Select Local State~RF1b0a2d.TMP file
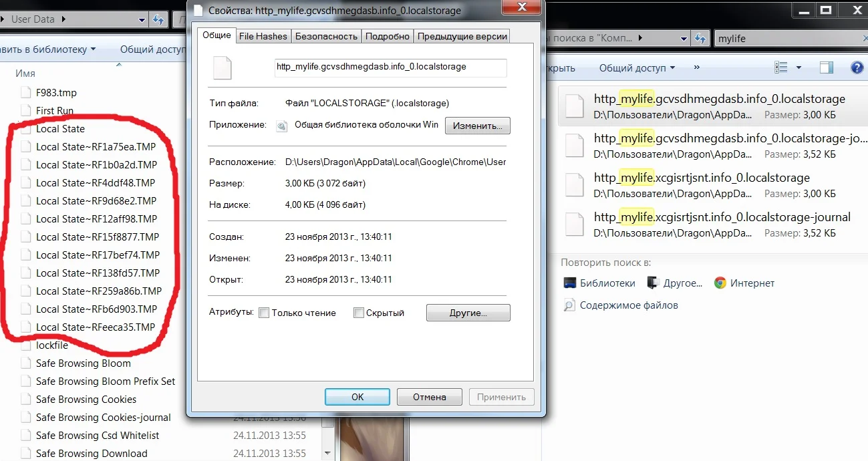 [96, 165]
